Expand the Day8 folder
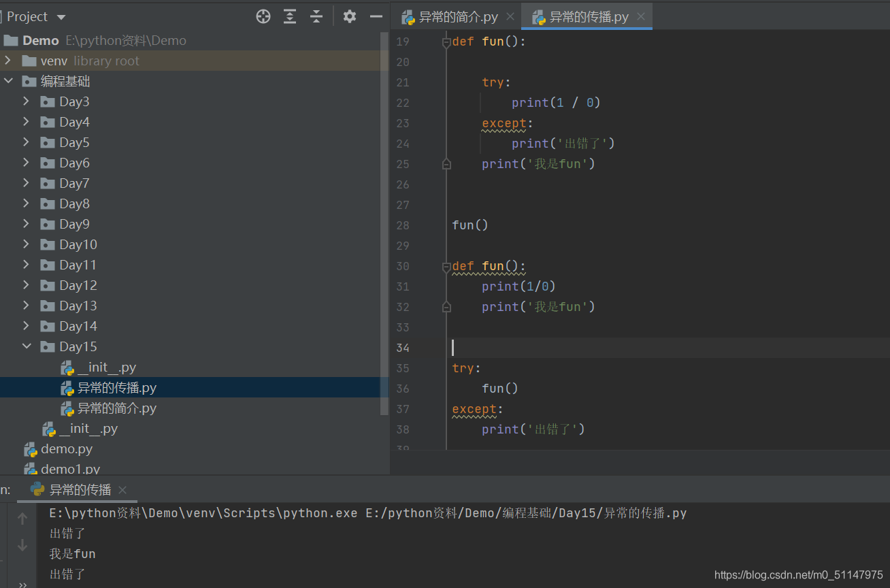This screenshot has width=890, height=588. click(x=27, y=203)
